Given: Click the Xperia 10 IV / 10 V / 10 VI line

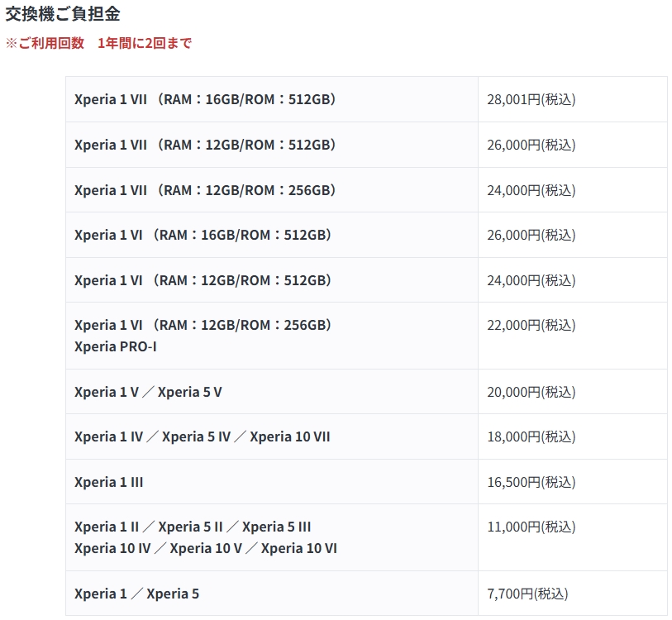Looking at the screenshot, I should [x=205, y=548].
